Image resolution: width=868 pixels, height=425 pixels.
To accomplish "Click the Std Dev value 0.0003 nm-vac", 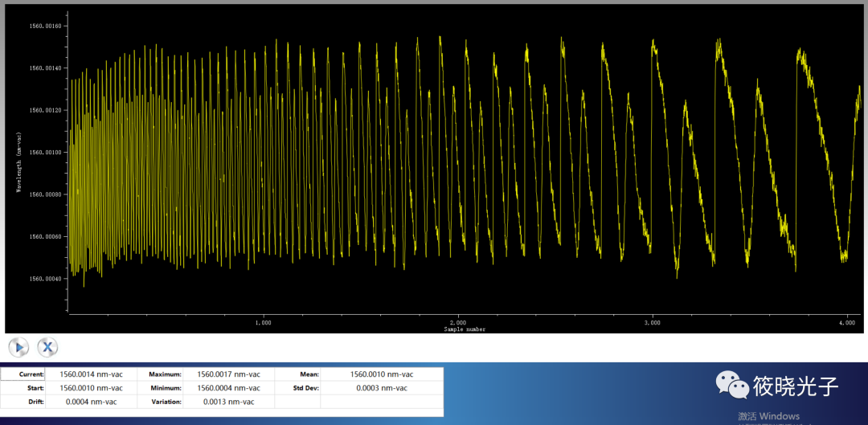I will point(382,388).
